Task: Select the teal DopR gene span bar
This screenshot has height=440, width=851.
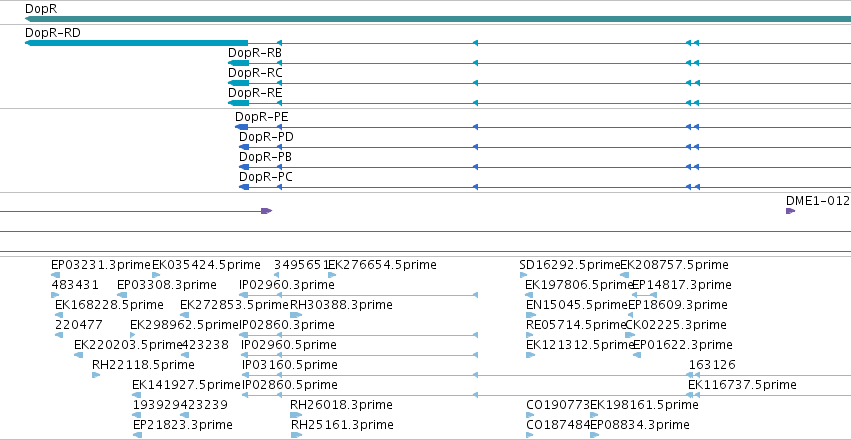Action: [x=438, y=19]
